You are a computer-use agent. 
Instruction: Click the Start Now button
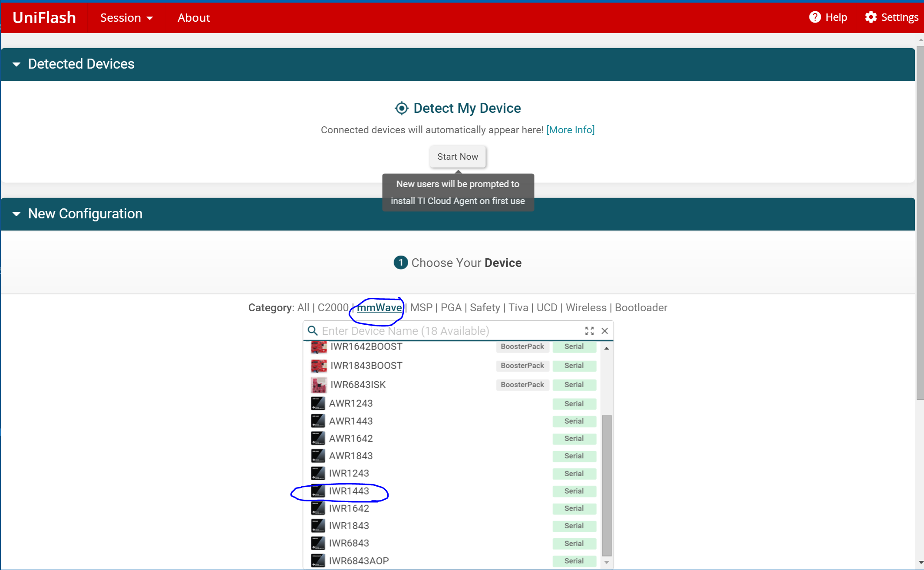[x=458, y=157]
